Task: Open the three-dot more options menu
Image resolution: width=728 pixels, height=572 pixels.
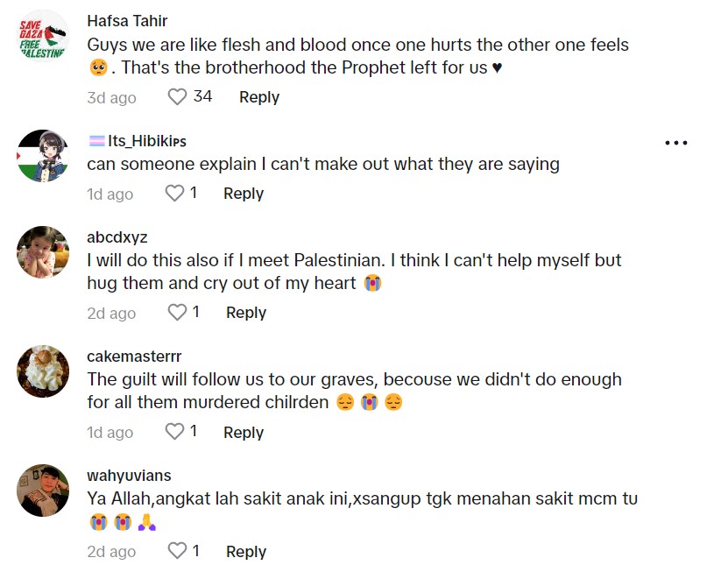Action: [x=676, y=143]
